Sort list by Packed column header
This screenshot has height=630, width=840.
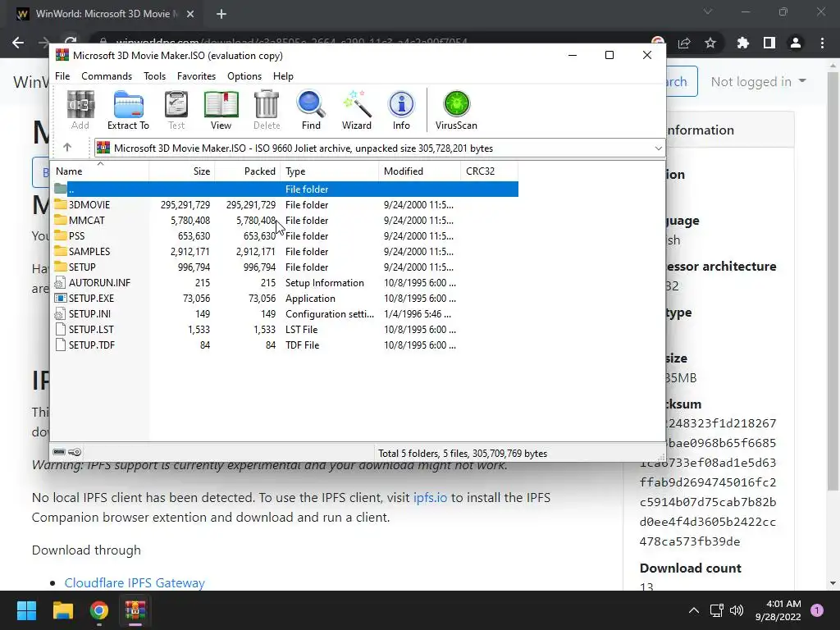[x=248, y=171]
